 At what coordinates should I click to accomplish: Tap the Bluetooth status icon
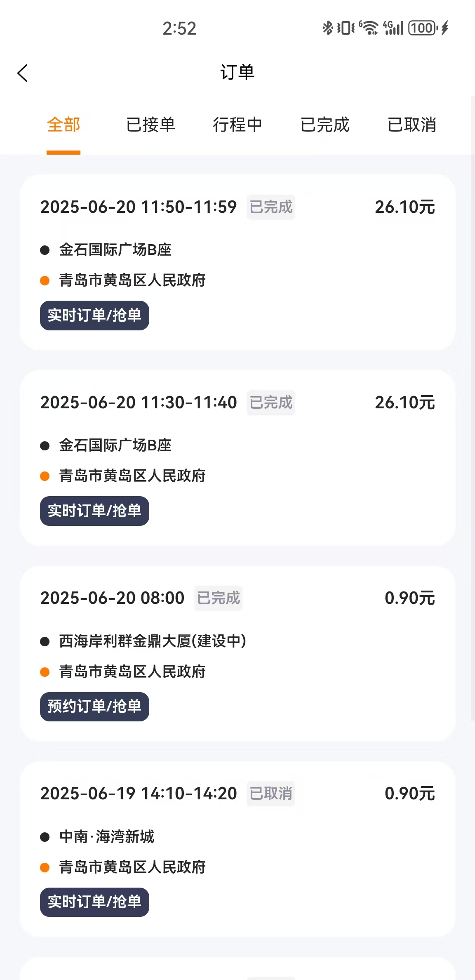coord(327,28)
